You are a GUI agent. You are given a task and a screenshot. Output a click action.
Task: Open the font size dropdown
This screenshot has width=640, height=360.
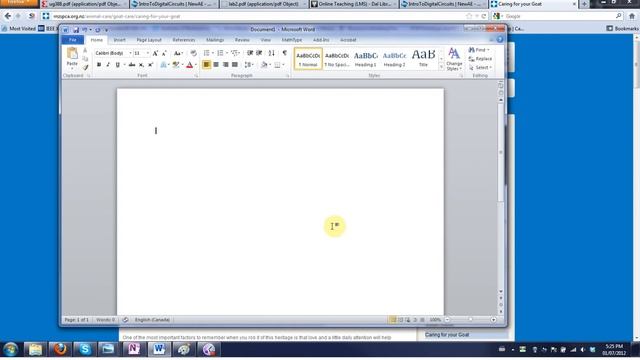coord(147,53)
